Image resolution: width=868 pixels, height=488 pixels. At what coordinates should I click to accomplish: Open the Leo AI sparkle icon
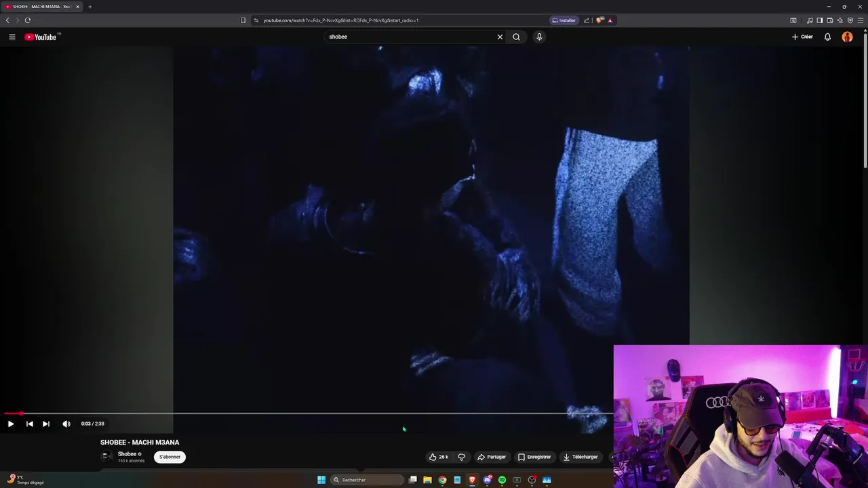[840, 20]
